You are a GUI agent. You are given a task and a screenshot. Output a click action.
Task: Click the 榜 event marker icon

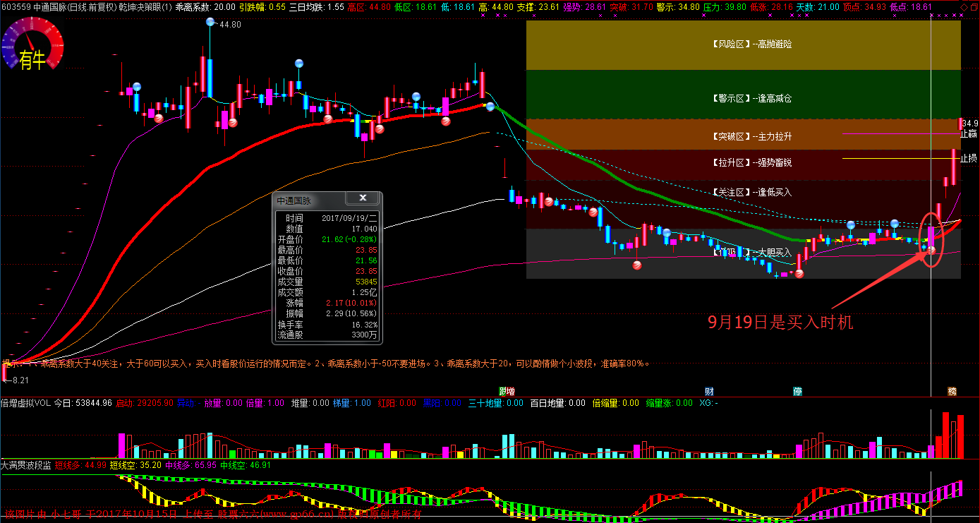coord(952,391)
